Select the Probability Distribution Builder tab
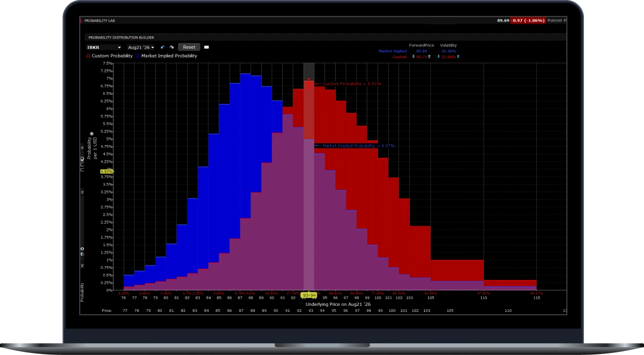644x355 pixels. coord(121,37)
